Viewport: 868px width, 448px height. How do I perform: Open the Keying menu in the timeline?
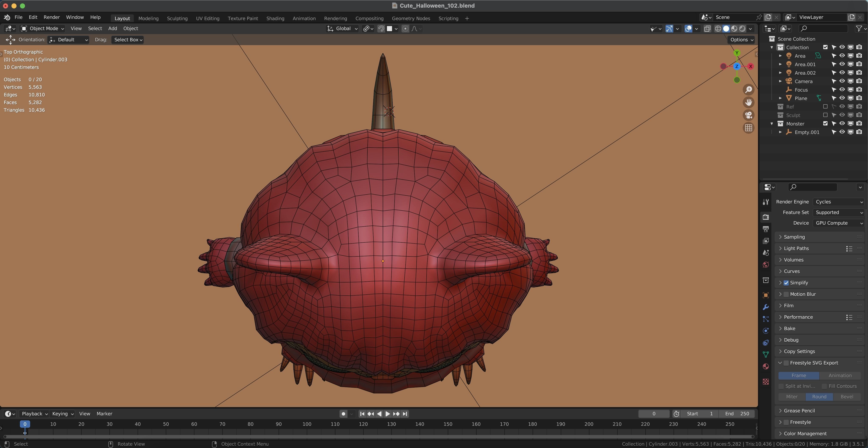tap(63, 414)
